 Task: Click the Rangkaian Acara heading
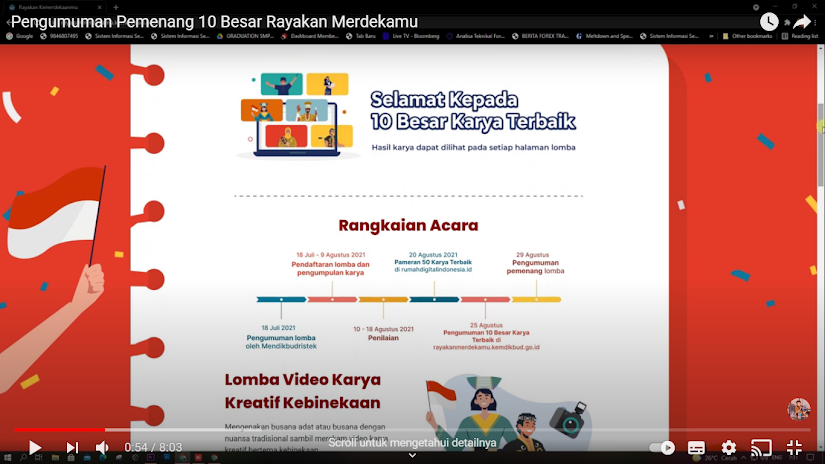pos(408,225)
